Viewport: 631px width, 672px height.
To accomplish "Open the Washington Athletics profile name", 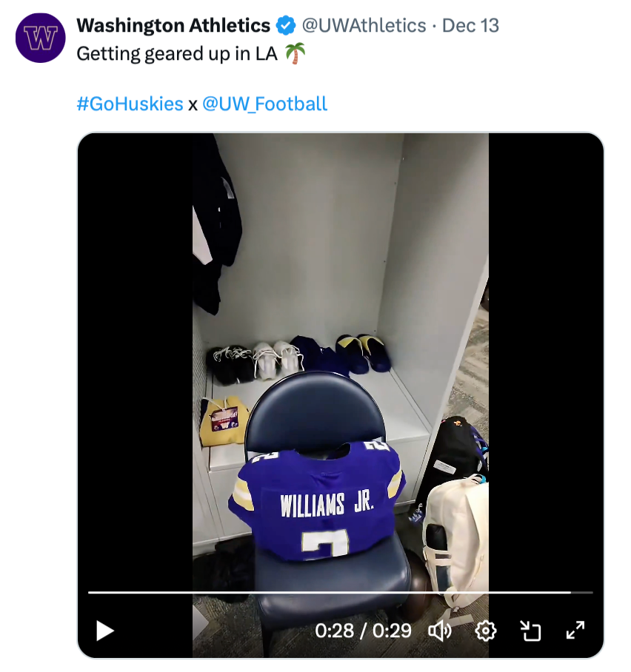I will [173, 26].
